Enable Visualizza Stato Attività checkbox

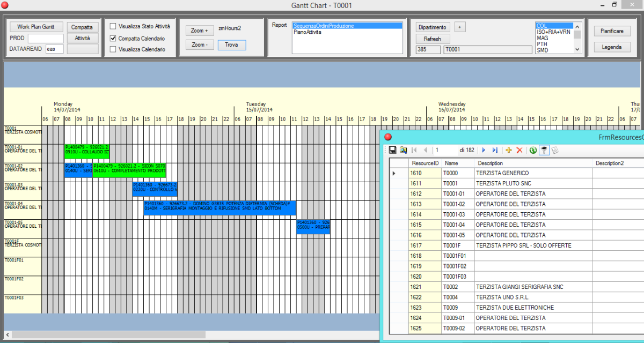click(113, 26)
